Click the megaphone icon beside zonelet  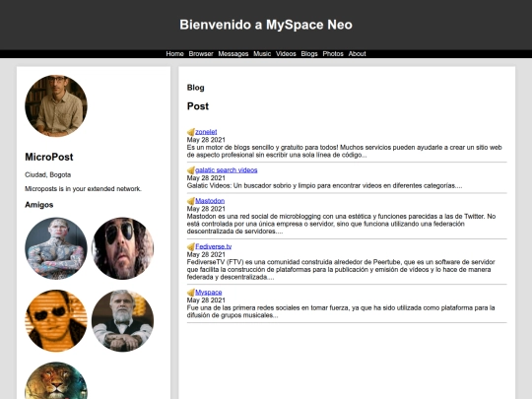click(191, 132)
